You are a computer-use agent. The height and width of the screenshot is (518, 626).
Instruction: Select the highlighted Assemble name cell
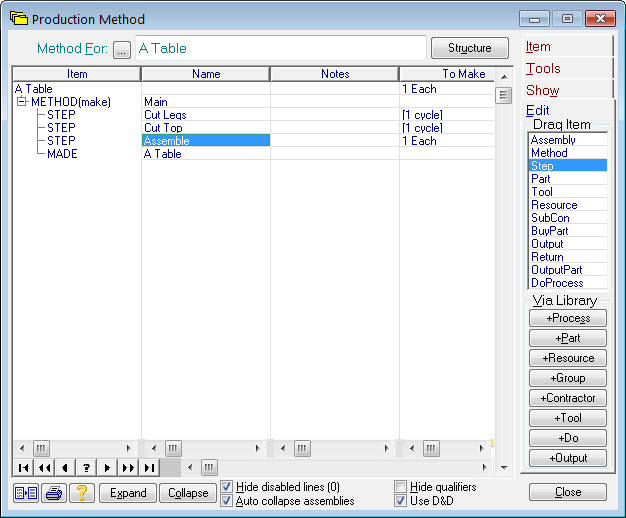(x=206, y=141)
